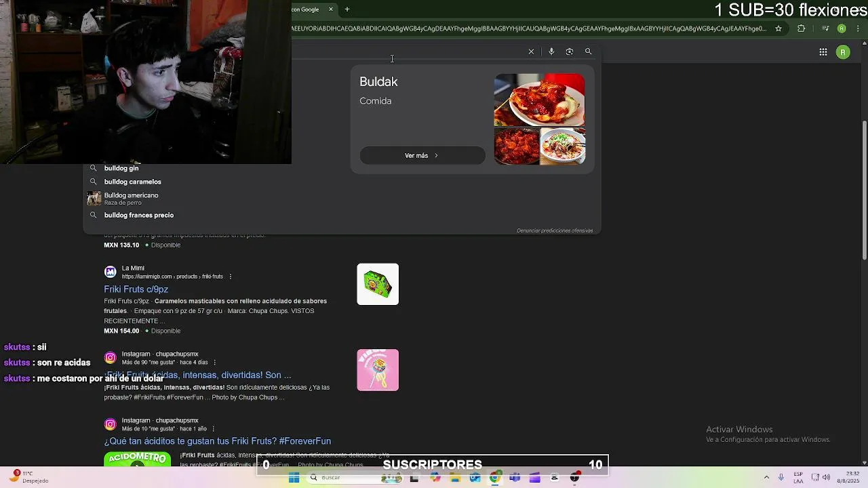Screen dimensions: 868x488
Task: Click the page vertical scrollbar
Action: click(864, 190)
